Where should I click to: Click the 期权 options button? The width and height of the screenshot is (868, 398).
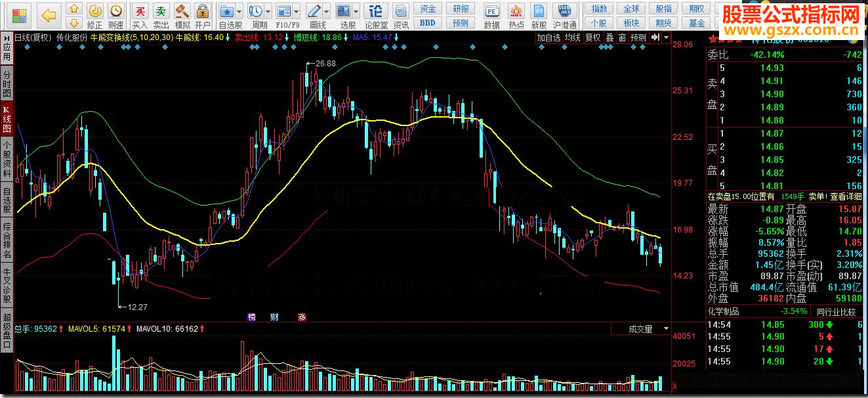pyautogui.click(x=697, y=9)
